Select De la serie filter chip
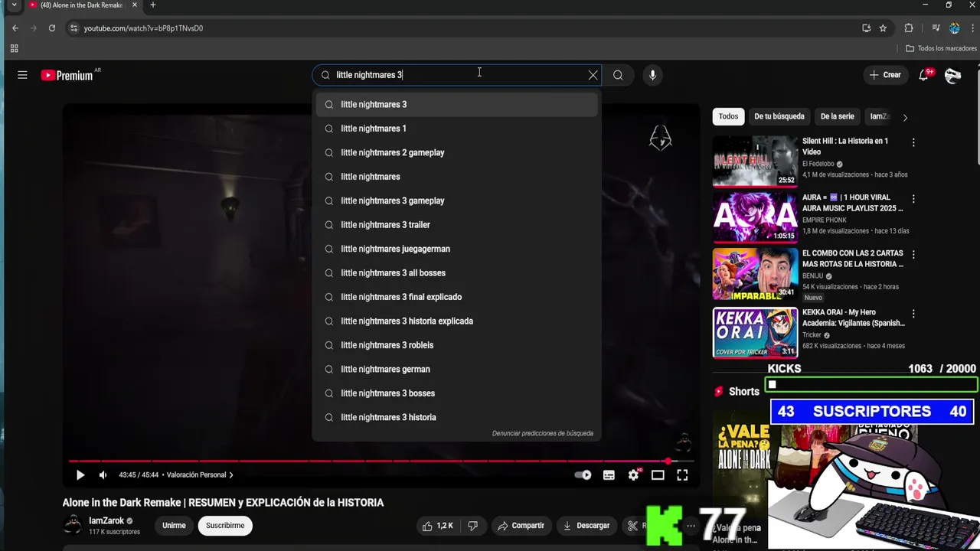 click(837, 116)
